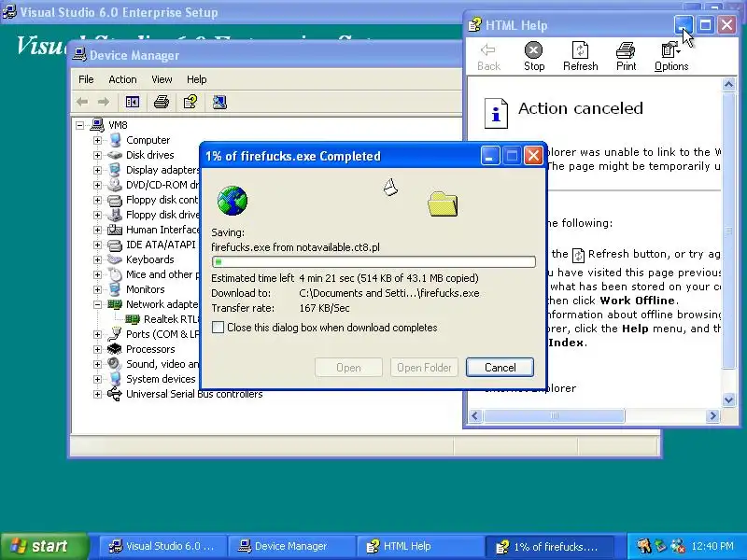Click Refresh in HTML Help toolbar
The image size is (747, 560).
(x=580, y=56)
